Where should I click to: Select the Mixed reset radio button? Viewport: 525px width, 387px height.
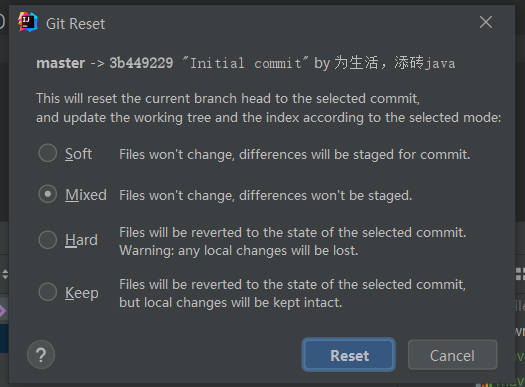tap(48, 194)
